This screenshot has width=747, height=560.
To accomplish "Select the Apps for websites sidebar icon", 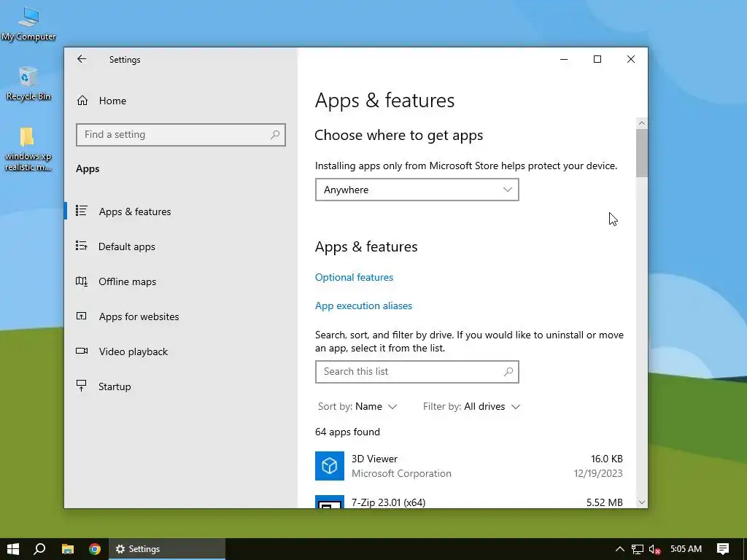I will pyautogui.click(x=82, y=316).
